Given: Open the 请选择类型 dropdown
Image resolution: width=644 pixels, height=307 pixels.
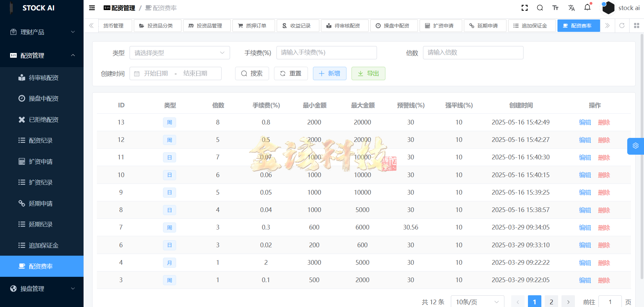Looking at the screenshot, I should (180, 53).
